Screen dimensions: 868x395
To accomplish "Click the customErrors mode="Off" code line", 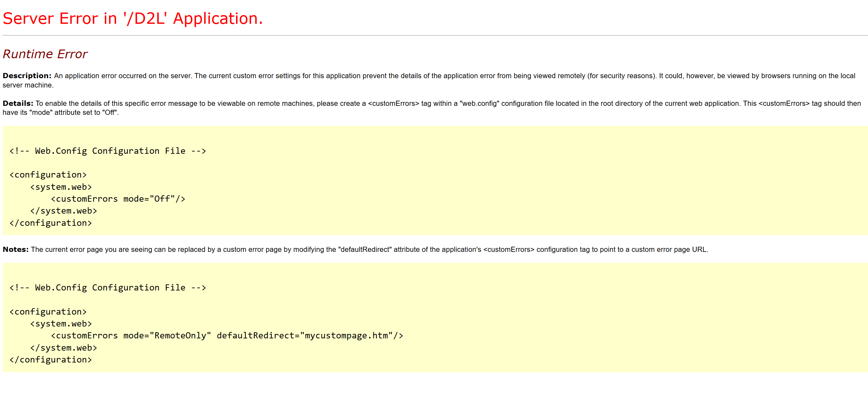I will point(118,198).
